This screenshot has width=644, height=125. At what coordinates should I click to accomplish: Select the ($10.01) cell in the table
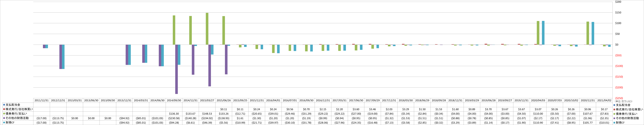pyautogui.click(x=604, y=123)
